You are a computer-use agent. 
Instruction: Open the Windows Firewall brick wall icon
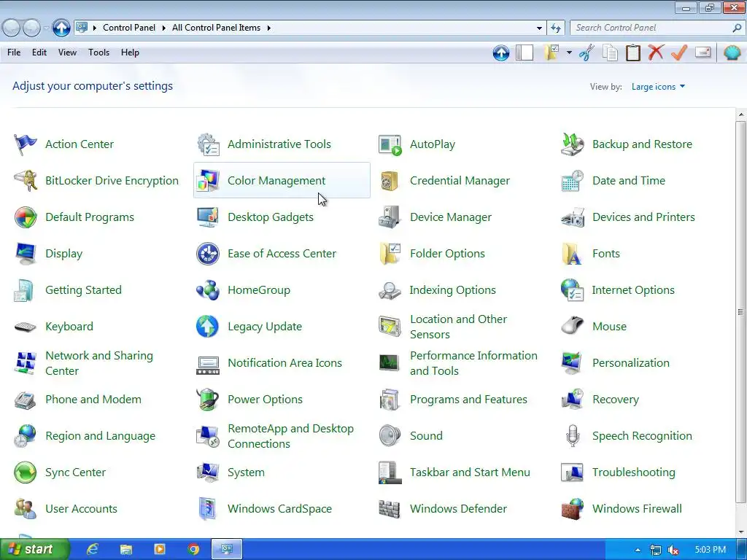572,509
